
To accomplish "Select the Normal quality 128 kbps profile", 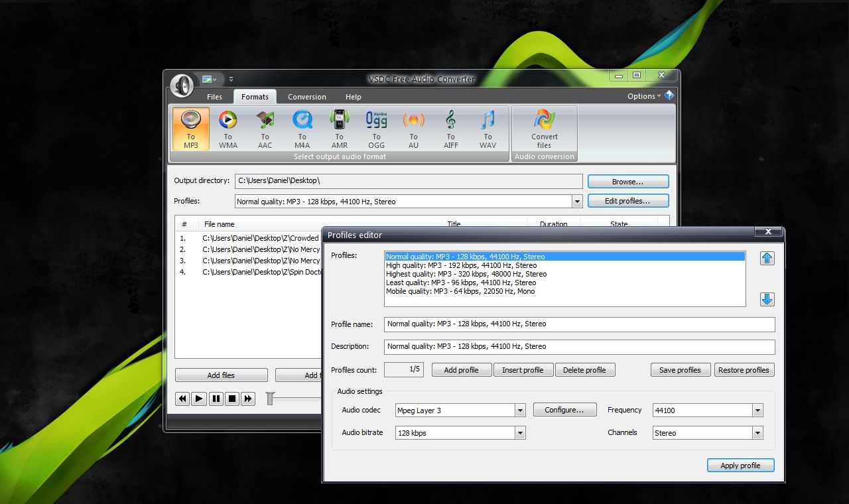I will tap(565, 257).
